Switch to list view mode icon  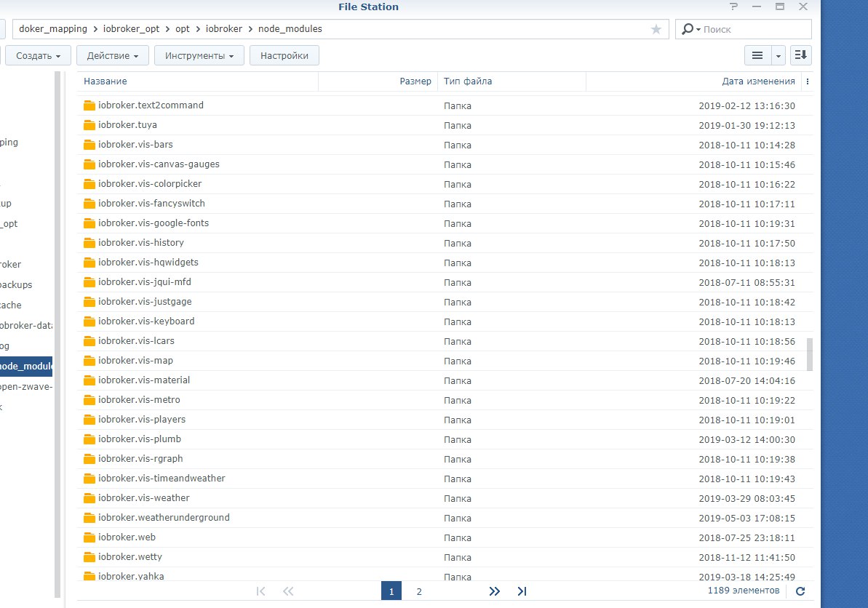757,55
